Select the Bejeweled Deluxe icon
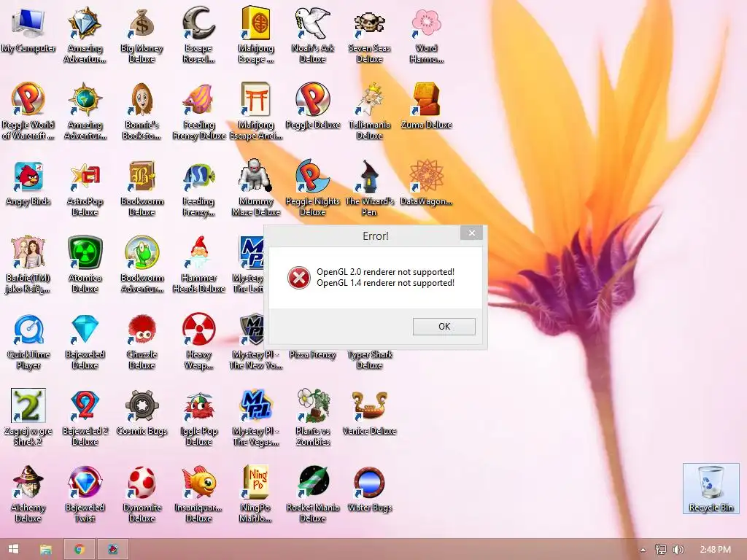The image size is (747, 560). pyautogui.click(x=85, y=329)
